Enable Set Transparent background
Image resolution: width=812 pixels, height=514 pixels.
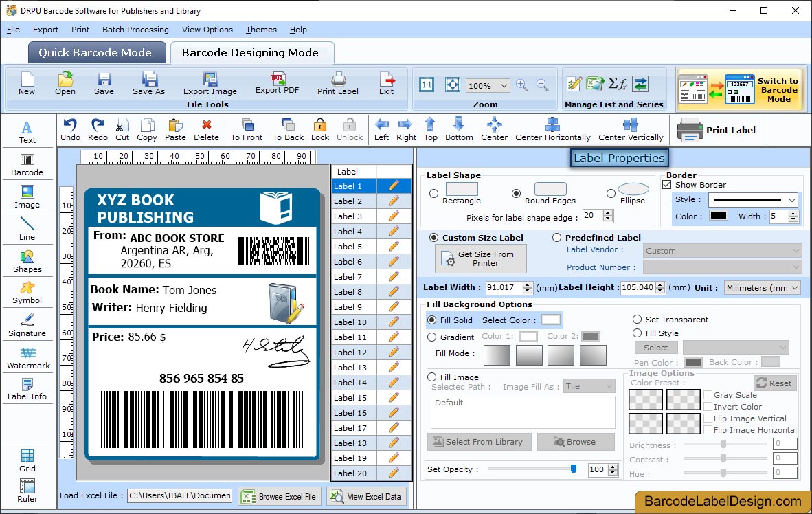point(637,319)
